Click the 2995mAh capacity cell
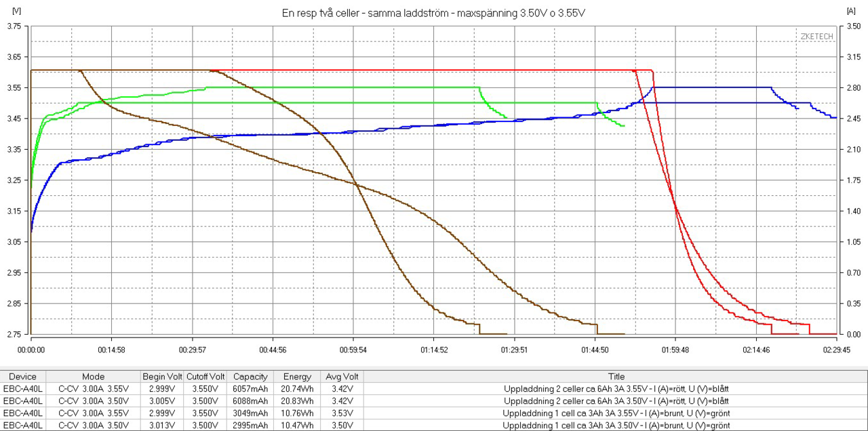Image resolution: width=868 pixels, height=431 pixels. (x=250, y=425)
